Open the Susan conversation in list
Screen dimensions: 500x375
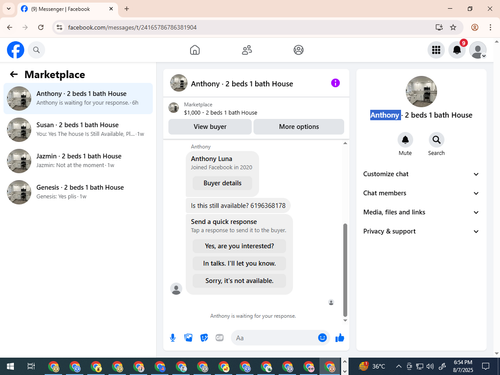[x=78, y=129]
